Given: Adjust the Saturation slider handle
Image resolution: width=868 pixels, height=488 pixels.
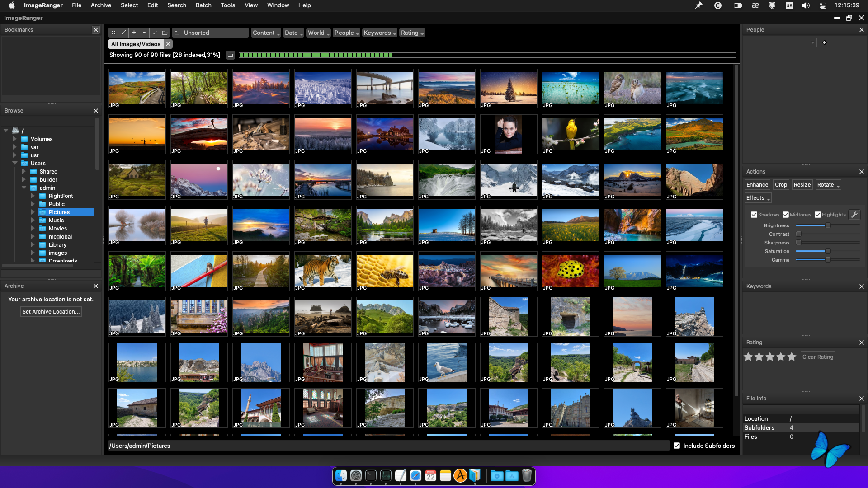Looking at the screenshot, I should tap(828, 251).
